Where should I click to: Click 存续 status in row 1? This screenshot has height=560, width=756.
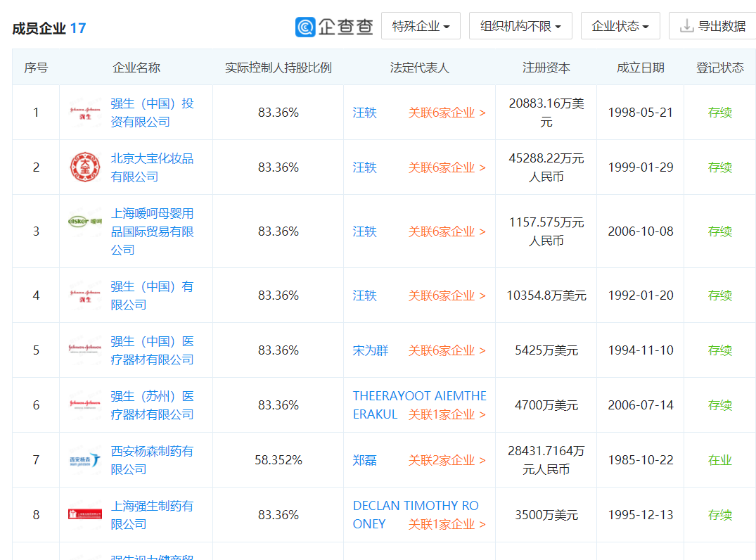(x=720, y=113)
